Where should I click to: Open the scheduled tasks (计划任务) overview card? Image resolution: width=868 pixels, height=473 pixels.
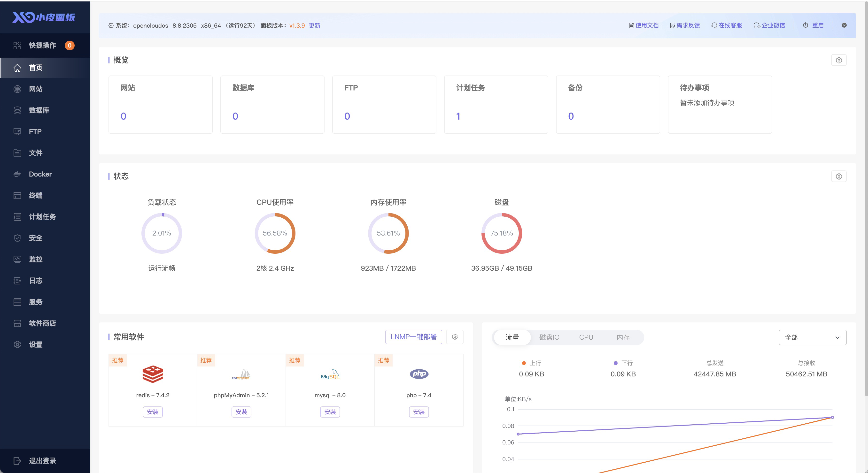coord(496,105)
